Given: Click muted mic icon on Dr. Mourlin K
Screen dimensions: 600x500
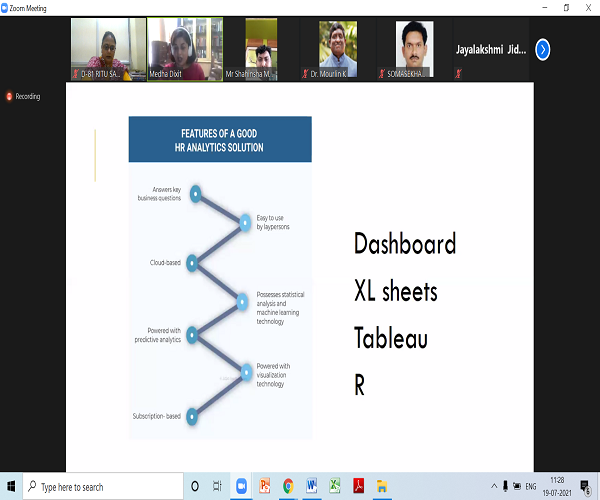Looking at the screenshot, I should pyautogui.click(x=305, y=74).
